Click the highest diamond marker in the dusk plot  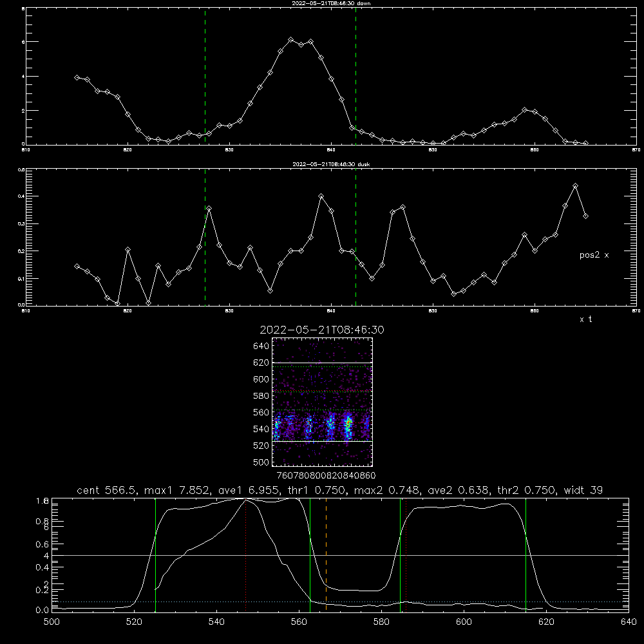tap(575, 186)
